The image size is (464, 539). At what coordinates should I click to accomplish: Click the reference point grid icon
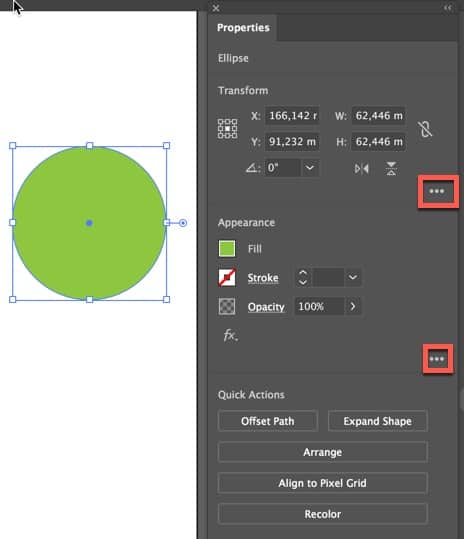pos(227,129)
